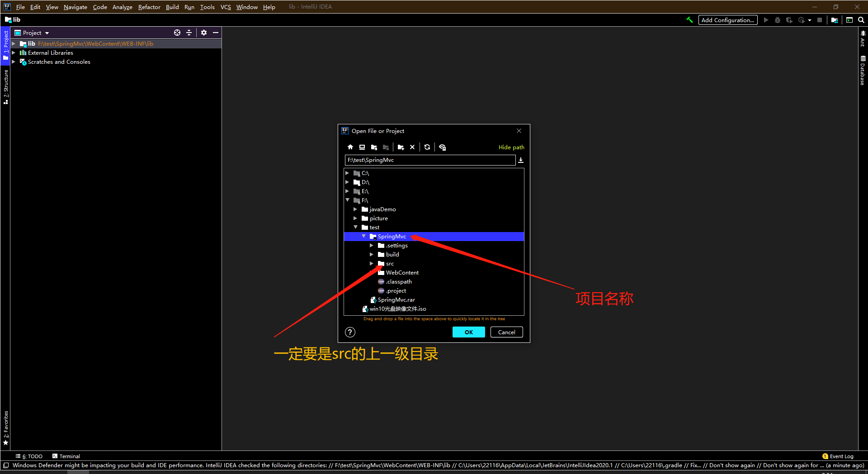Open the File menu

[x=20, y=7]
